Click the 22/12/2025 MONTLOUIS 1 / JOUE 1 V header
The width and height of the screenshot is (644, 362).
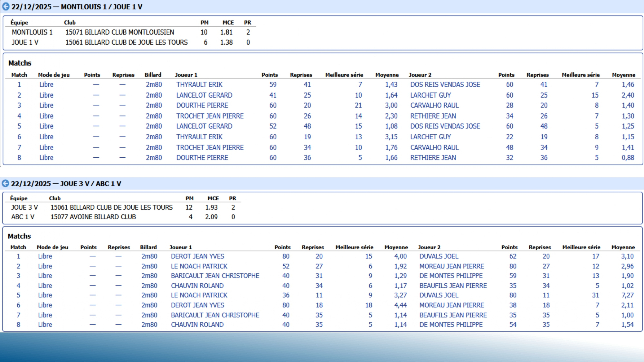point(77,7)
